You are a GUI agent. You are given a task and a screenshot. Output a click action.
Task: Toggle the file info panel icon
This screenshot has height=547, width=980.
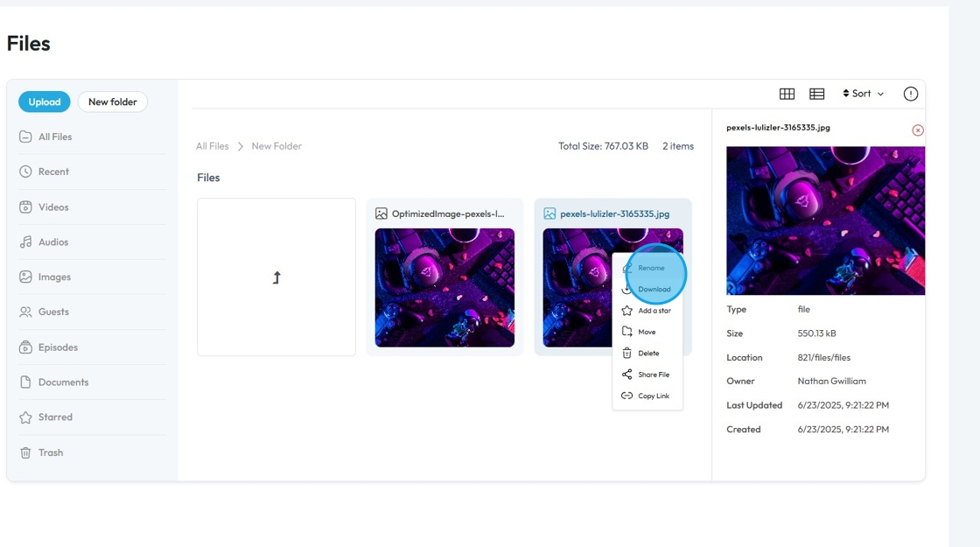(911, 94)
